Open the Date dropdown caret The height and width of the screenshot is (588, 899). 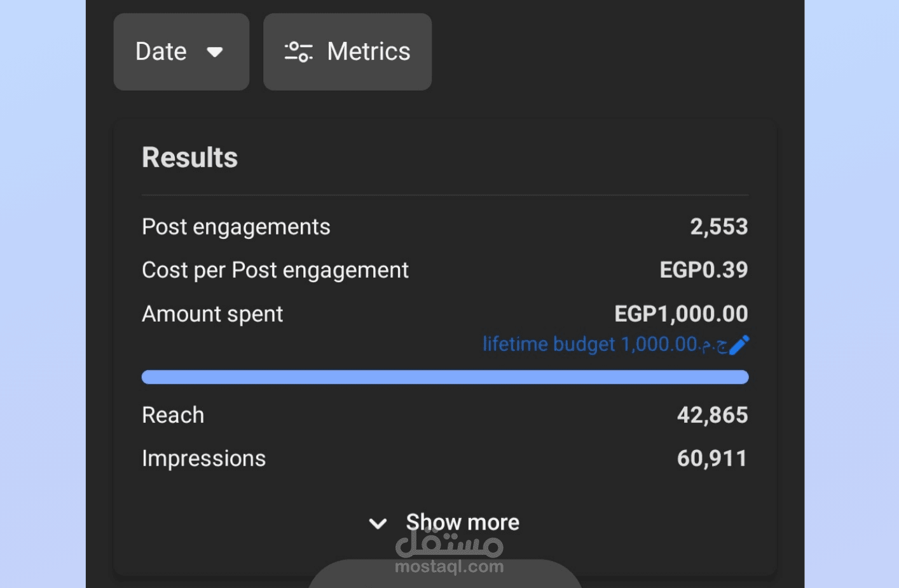(x=215, y=52)
